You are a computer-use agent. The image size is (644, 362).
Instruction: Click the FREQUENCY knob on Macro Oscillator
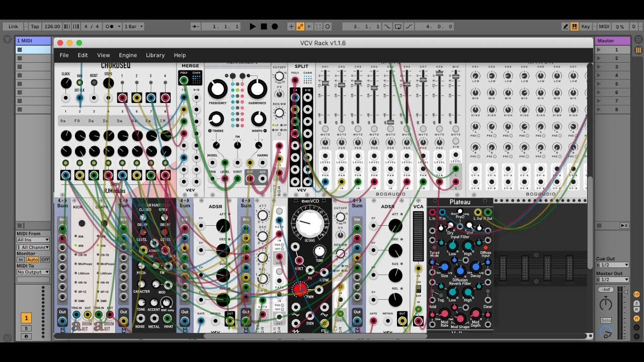coord(218,89)
